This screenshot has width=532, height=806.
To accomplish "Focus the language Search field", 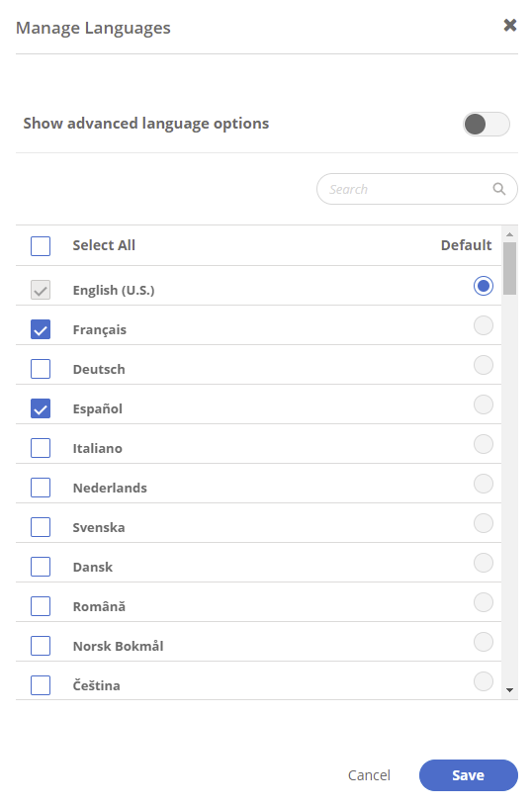I will [417, 189].
